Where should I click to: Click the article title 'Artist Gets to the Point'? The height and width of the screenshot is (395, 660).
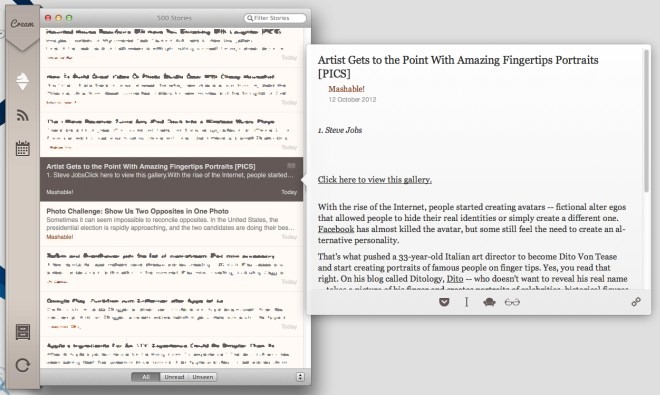click(458, 67)
